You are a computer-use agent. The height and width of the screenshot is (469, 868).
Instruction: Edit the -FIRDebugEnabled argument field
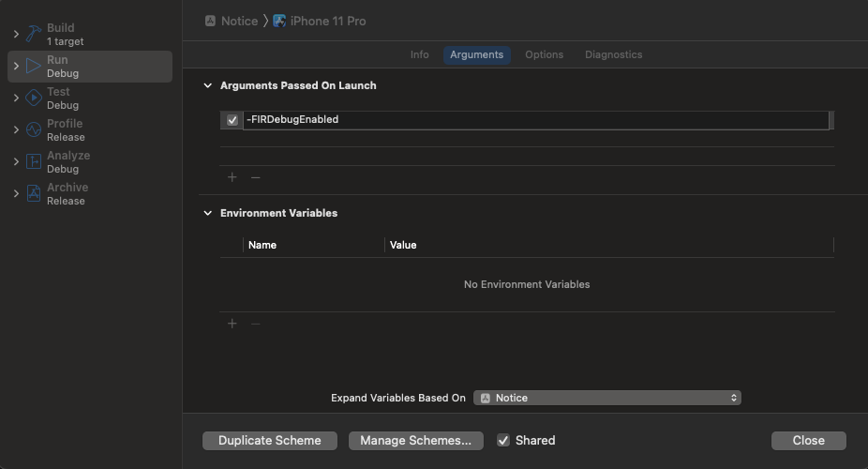coord(535,120)
